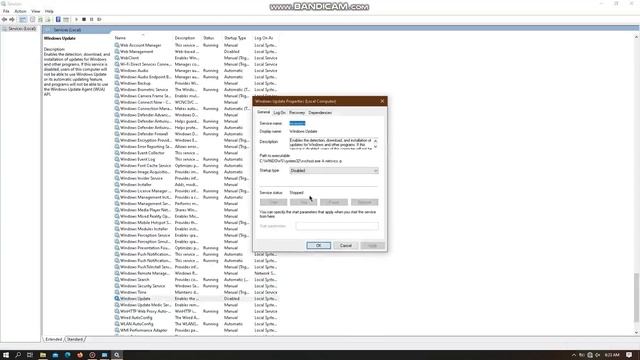Click the taskbar Search magnifier icon
The width and height of the screenshot is (640, 360).
click(18, 355)
